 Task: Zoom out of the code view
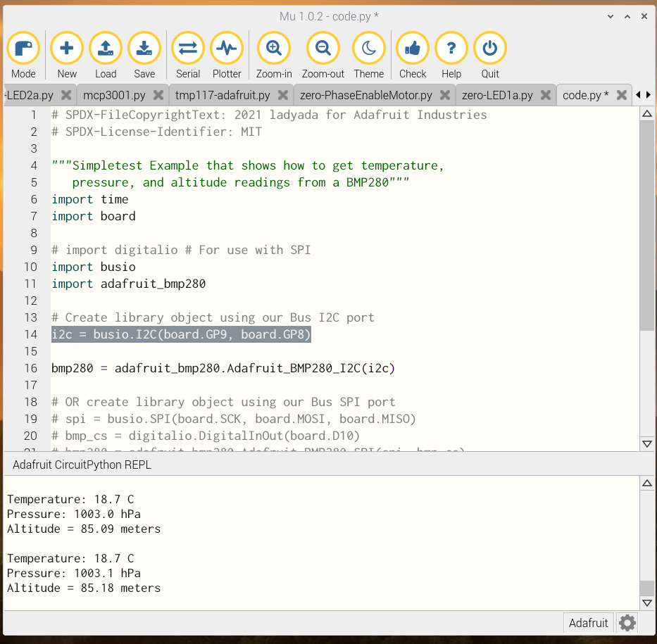tap(323, 48)
